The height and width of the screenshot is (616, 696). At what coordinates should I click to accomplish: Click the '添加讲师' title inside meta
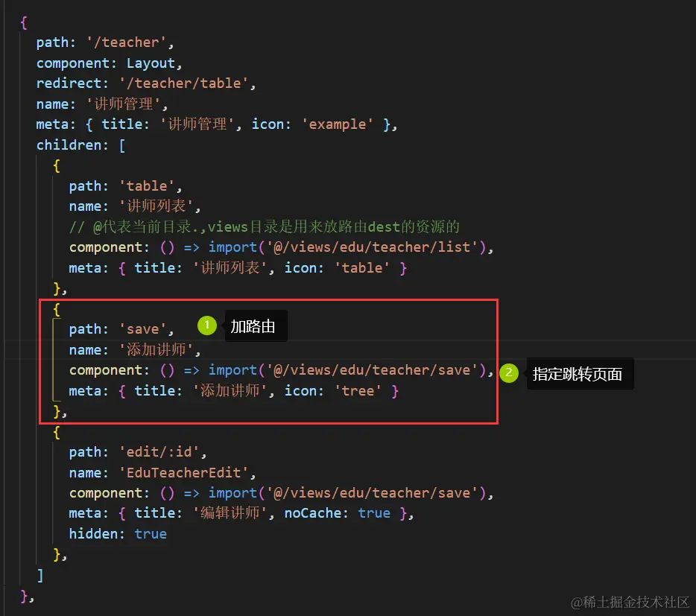pyautogui.click(x=230, y=390)
